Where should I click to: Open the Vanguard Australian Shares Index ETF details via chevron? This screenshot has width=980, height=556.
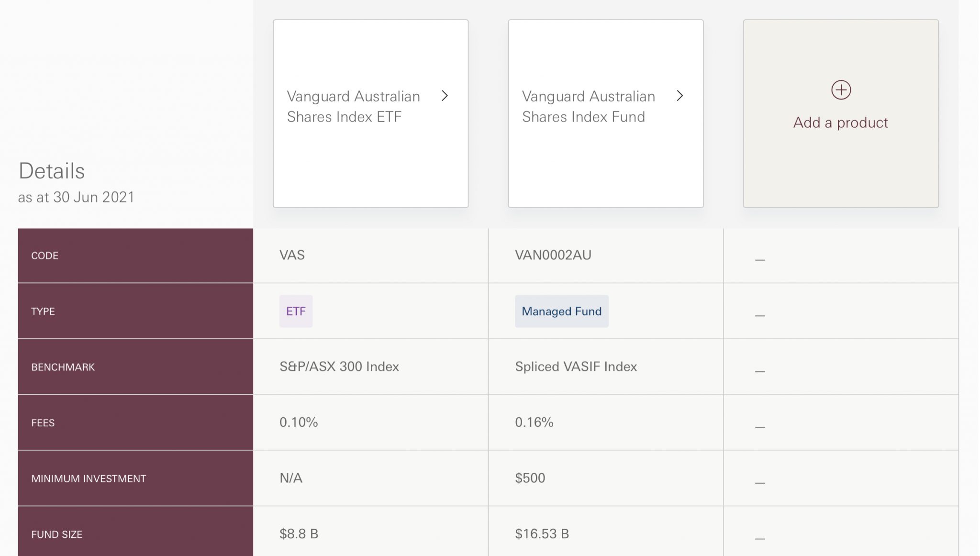point(445,96)
